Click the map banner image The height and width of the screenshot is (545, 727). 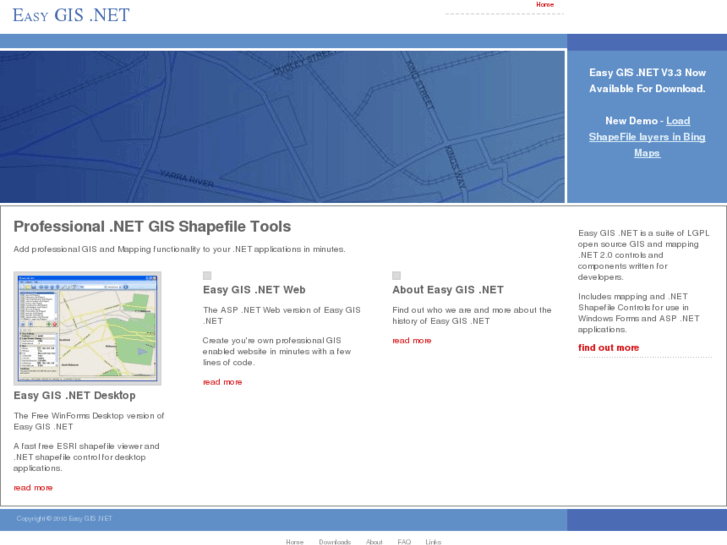(282, 127)
